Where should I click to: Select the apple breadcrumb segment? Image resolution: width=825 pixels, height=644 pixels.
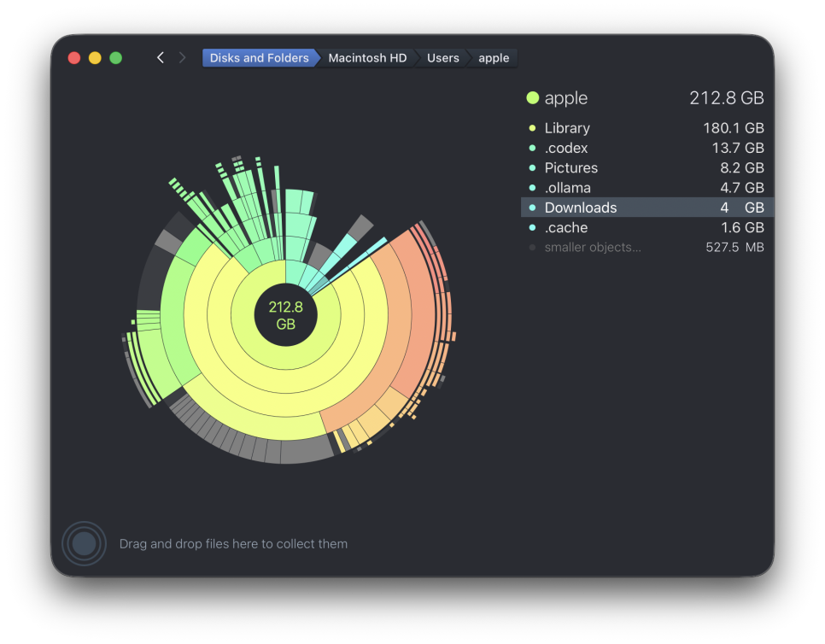[x=494, y=58]
